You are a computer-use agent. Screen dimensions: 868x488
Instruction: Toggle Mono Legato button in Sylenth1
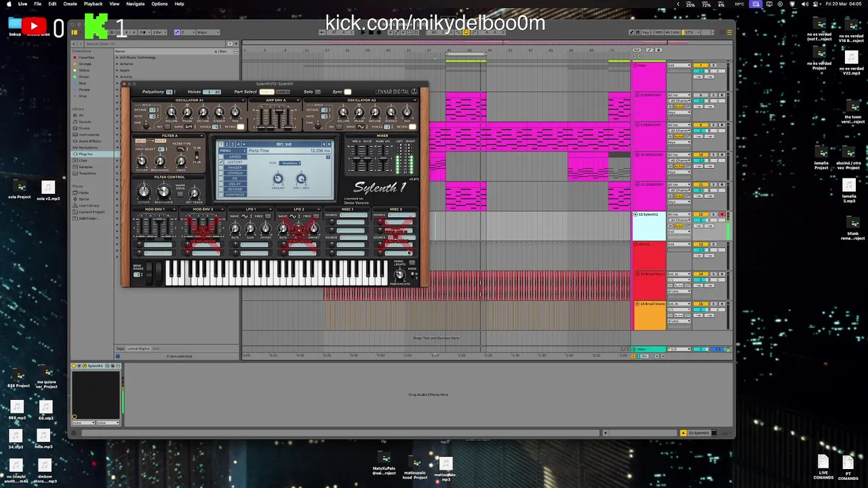coord(411,262)
